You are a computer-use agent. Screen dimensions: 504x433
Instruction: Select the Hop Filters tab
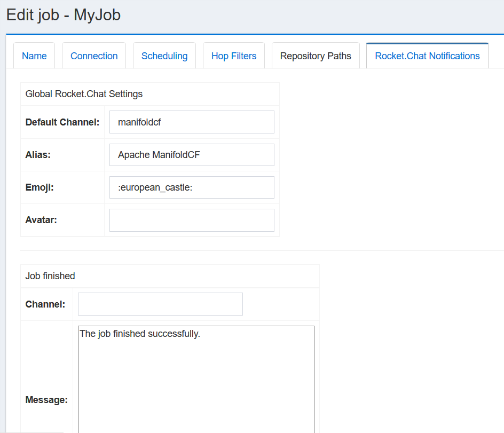pos(234,56)
